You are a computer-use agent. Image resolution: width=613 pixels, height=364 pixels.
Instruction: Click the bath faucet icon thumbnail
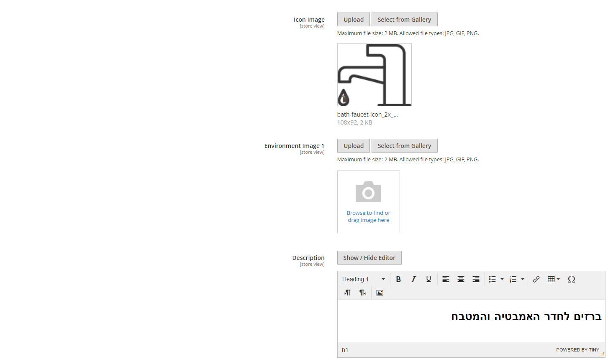pos(374,75)
